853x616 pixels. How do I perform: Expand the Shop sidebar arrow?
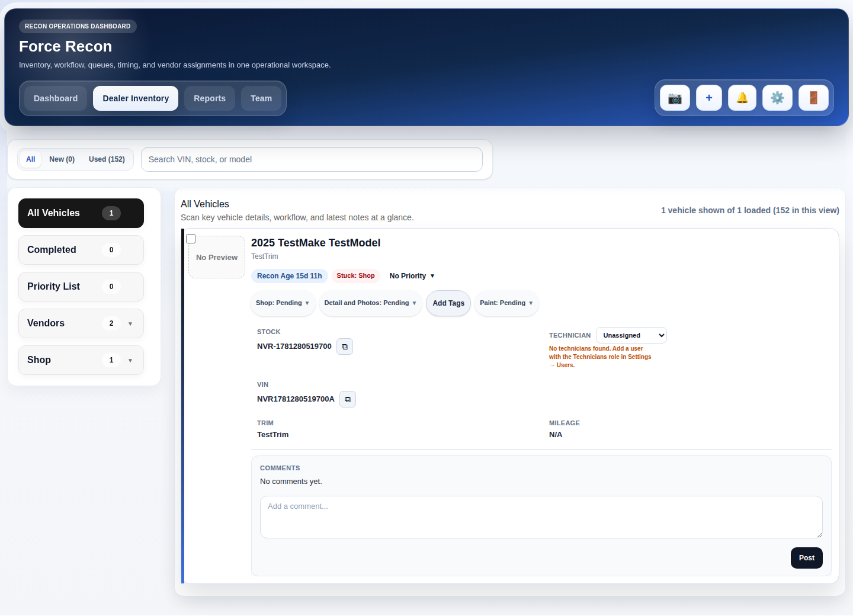(130, 361)
